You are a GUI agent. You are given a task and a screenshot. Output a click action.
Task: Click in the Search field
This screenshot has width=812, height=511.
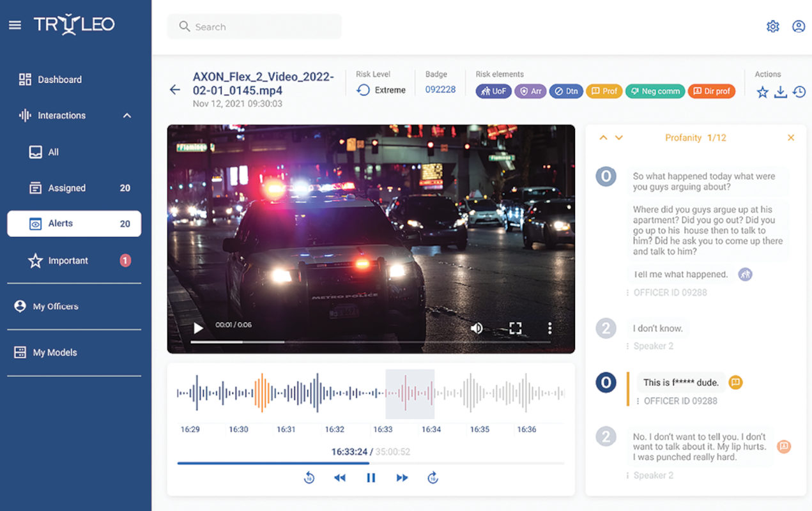[254, 27]
